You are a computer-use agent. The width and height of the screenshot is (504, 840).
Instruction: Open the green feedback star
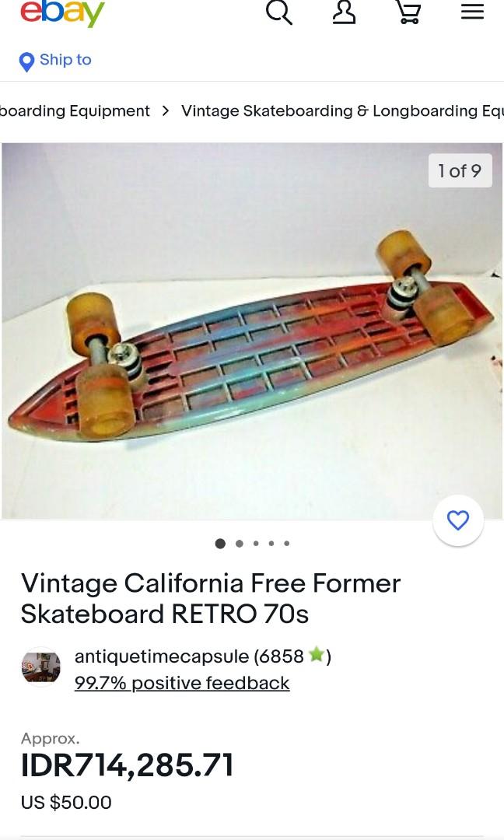317,654
